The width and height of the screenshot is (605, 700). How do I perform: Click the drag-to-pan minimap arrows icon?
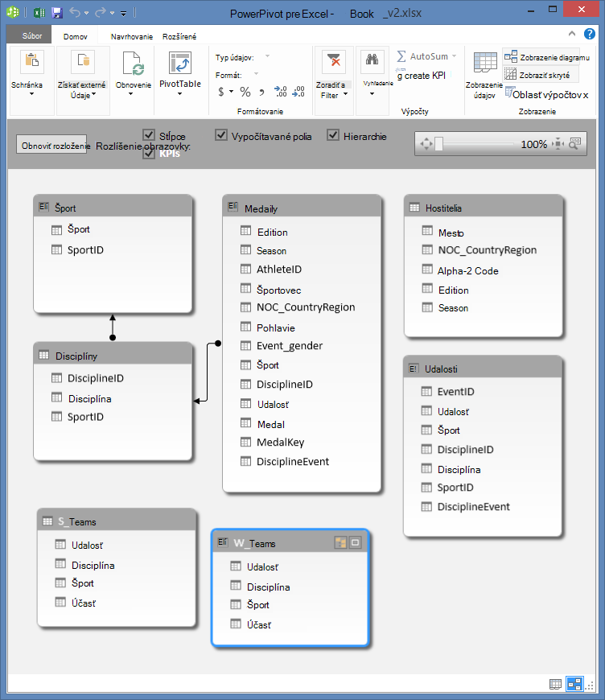(426, 144)
